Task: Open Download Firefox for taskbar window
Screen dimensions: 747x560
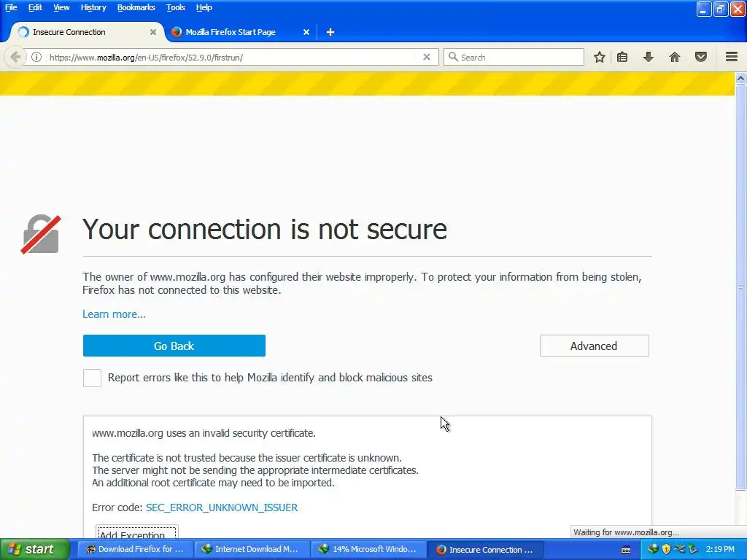Action: (x=134, y=550)
